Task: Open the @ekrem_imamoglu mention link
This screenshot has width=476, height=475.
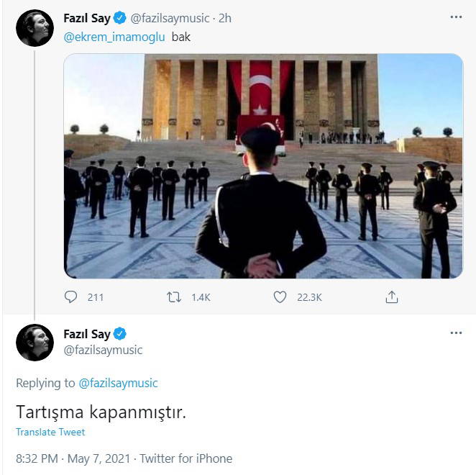Action: click(115, 37)
